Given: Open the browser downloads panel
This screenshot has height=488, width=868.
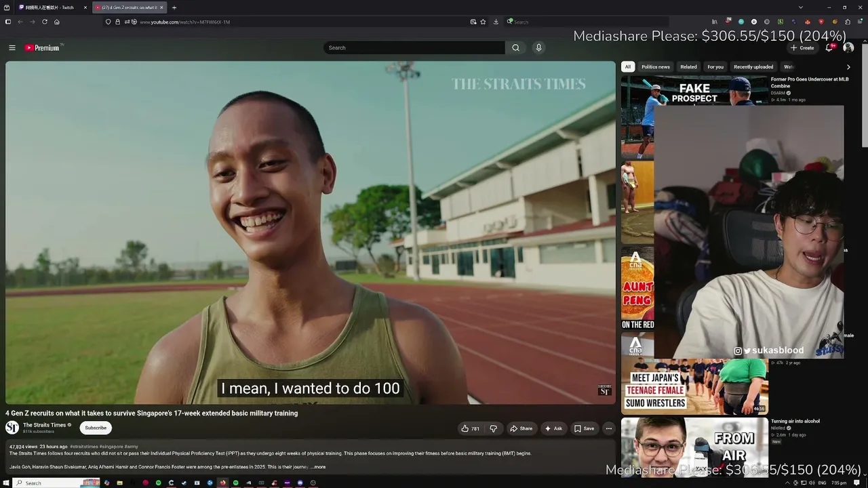Looking at the screenshot, I should click(496, 22).
